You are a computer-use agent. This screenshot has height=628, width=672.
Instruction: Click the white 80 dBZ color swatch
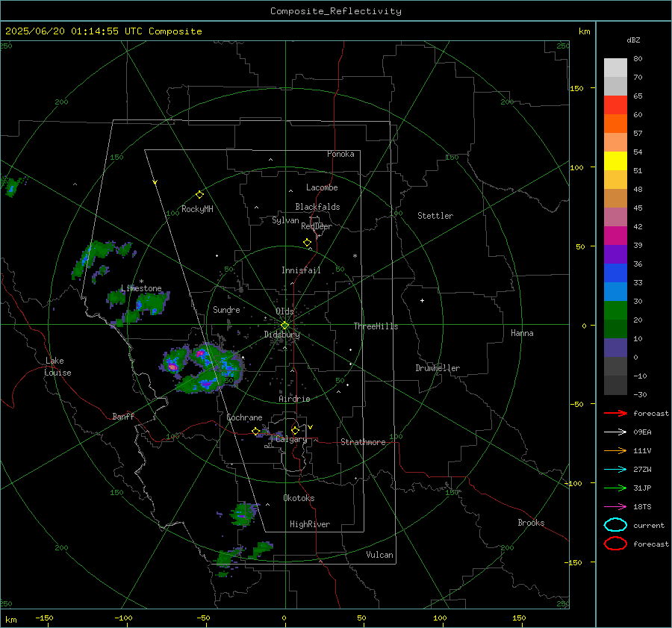[615, 68]
